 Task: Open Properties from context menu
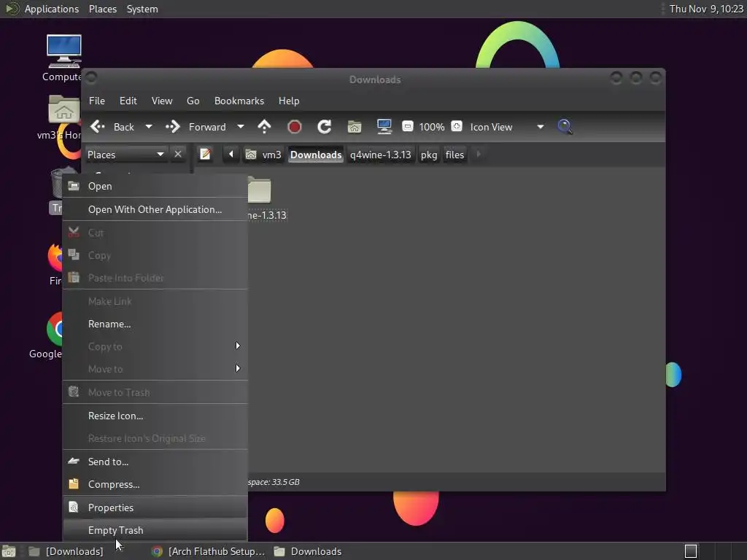click(155, 507)
